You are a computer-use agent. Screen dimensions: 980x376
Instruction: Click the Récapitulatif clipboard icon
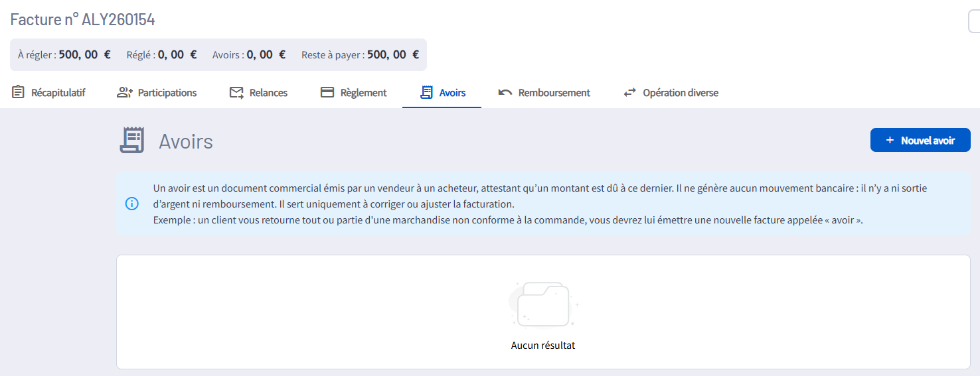point(18,92)
